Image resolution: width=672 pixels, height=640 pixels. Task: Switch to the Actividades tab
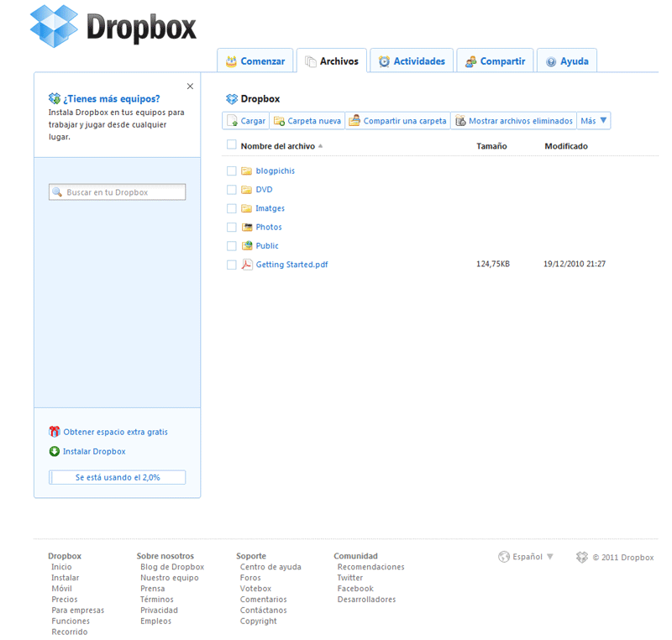(x=412, y=60)
